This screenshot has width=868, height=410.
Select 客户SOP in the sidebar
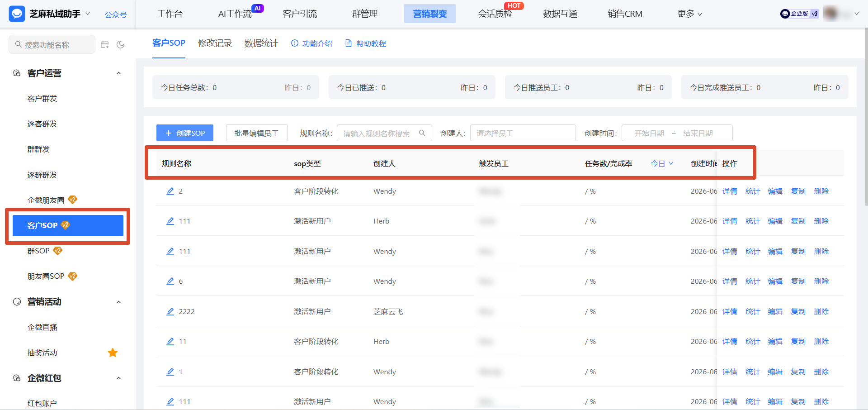(x=68, y=225)
